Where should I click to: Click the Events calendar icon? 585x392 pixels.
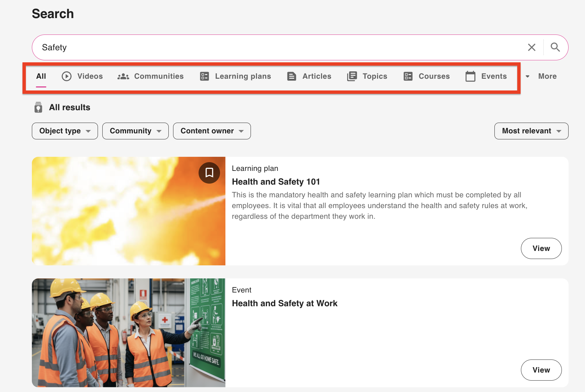coord(470,76)
